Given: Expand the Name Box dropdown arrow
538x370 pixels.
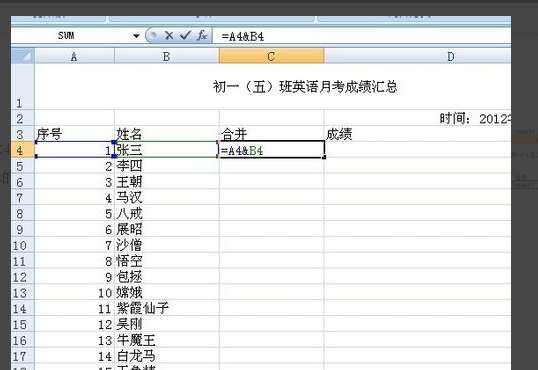Looking at the screenshot, I should [136, 36].
